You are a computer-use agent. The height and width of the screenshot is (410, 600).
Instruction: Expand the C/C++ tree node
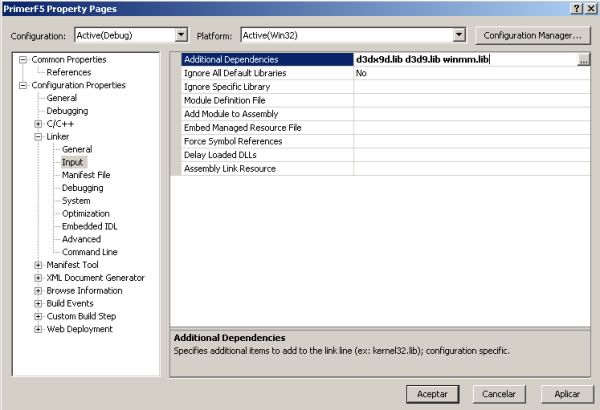tap(38, 124)
